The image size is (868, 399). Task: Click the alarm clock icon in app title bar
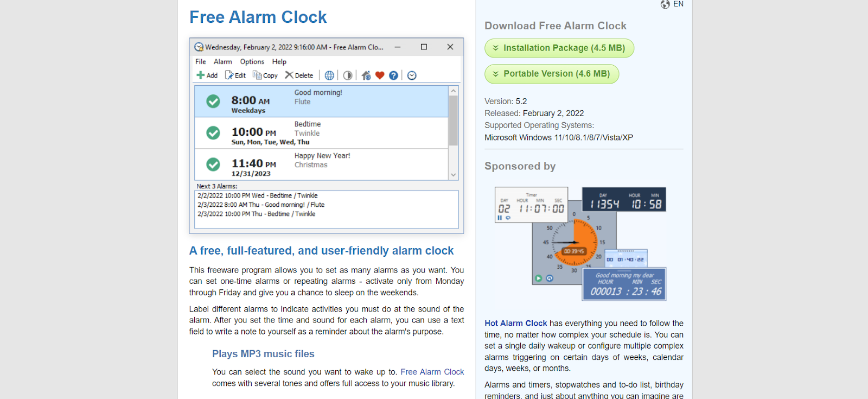tap(199, 47)
